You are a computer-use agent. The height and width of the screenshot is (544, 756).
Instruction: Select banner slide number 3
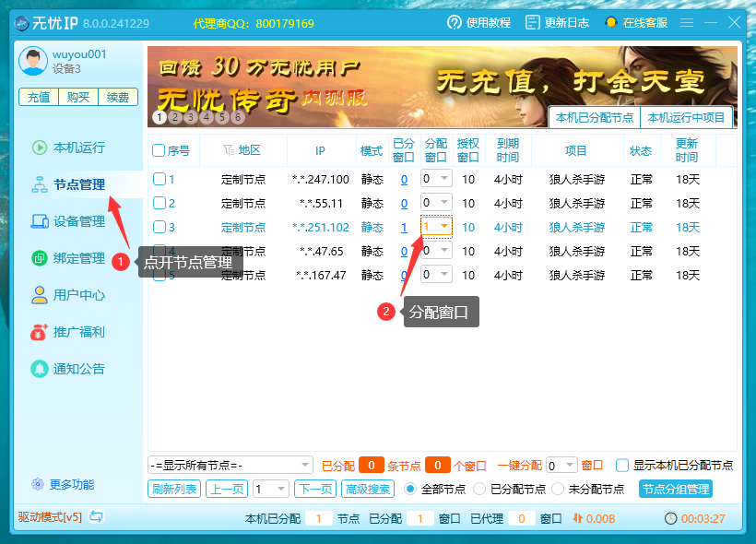coord(191,117)
